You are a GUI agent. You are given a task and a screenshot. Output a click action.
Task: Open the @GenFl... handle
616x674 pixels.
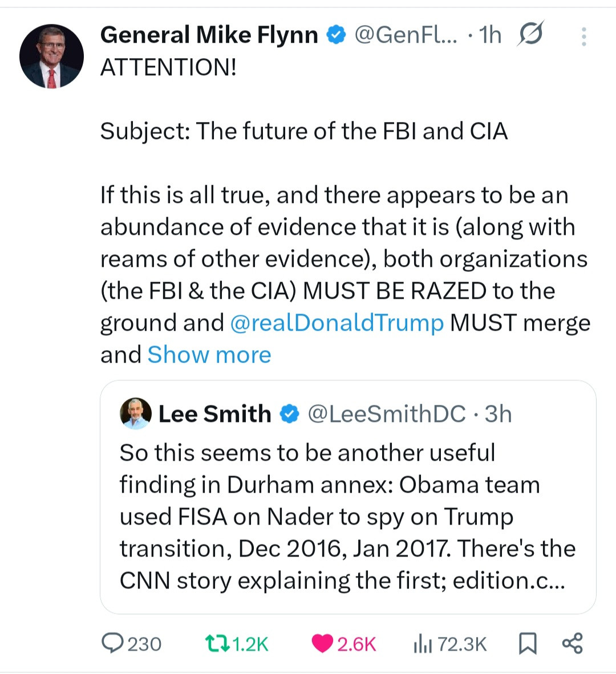pos(406,35)
